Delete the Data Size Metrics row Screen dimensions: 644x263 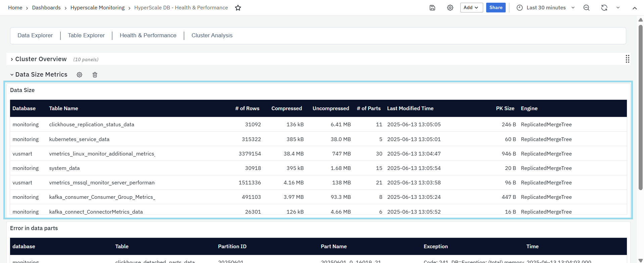coord(95,75)
